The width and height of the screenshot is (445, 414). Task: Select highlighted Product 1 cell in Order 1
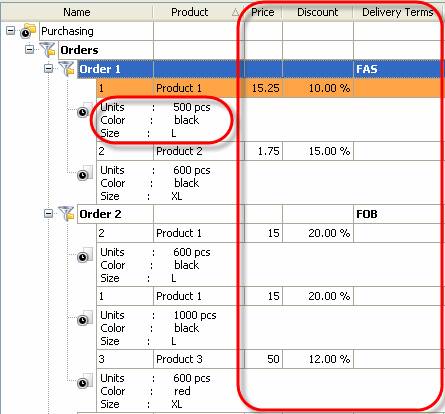pyautogui.click(x=198, y=88)
